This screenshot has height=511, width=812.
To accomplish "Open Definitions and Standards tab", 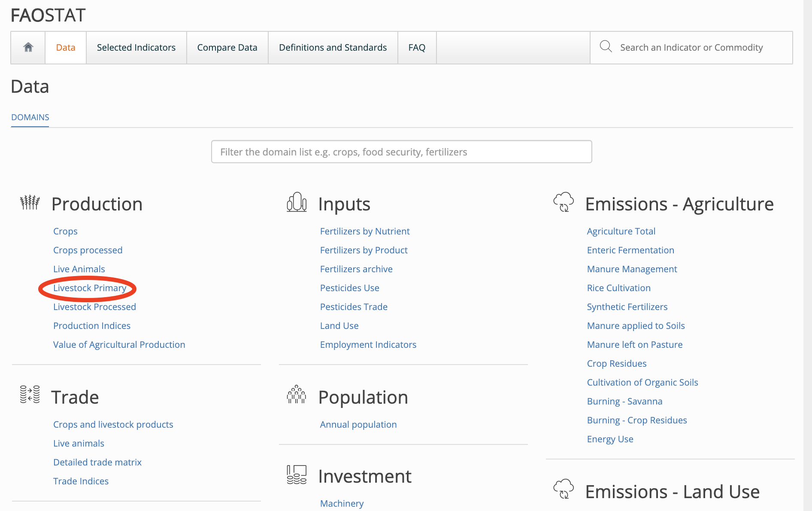I will coord(333,48).
